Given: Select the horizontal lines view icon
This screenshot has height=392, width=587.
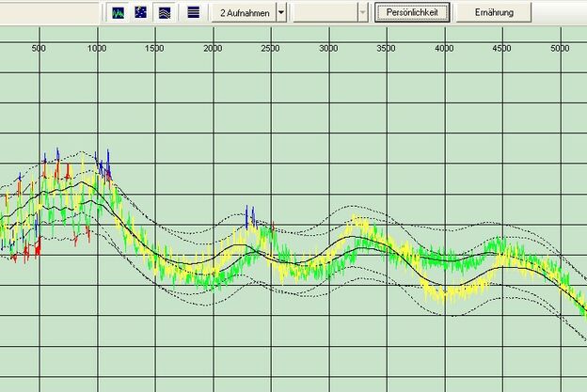Looking at the screenshot, I should tap(194, 12).
